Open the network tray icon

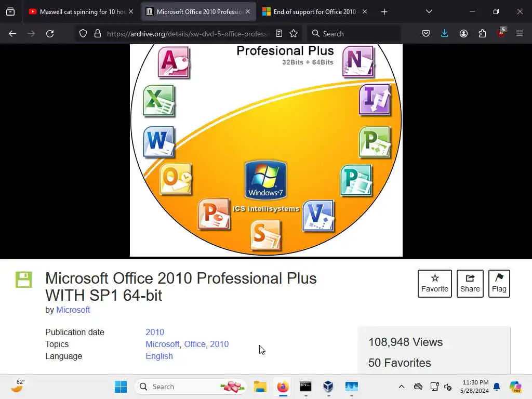coord(435,387)
